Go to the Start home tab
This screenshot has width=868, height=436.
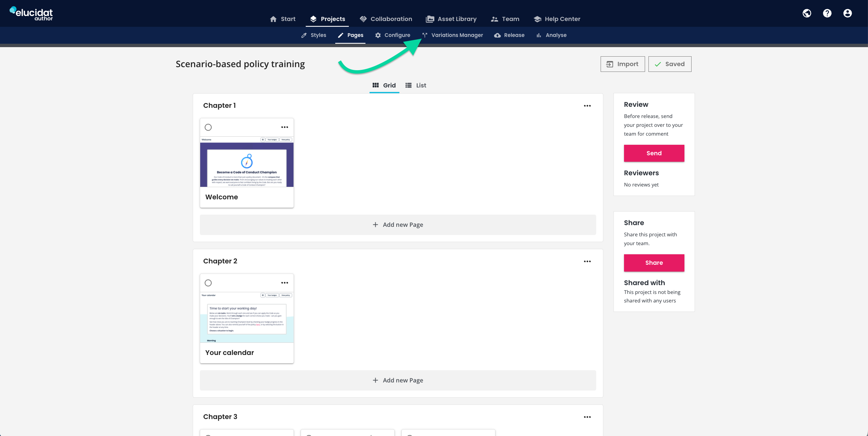pyautogui.click(x=283, y=19)
